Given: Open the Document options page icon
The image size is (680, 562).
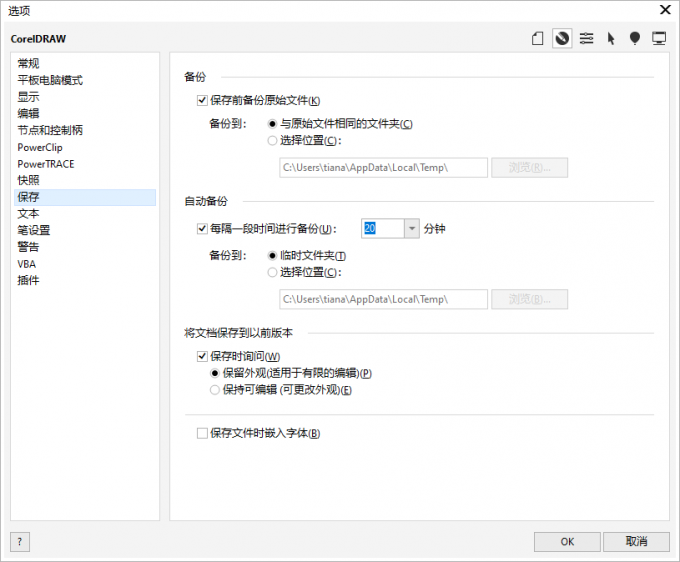Looking at the screenshot, I should coord(537,39).
